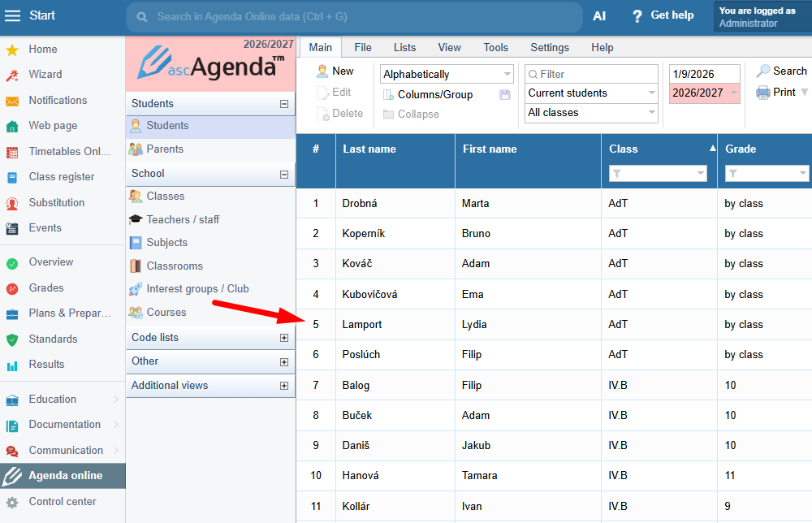812x523 pixels.
Task: Sort by the Last name column header
Action: coord(369,149)
